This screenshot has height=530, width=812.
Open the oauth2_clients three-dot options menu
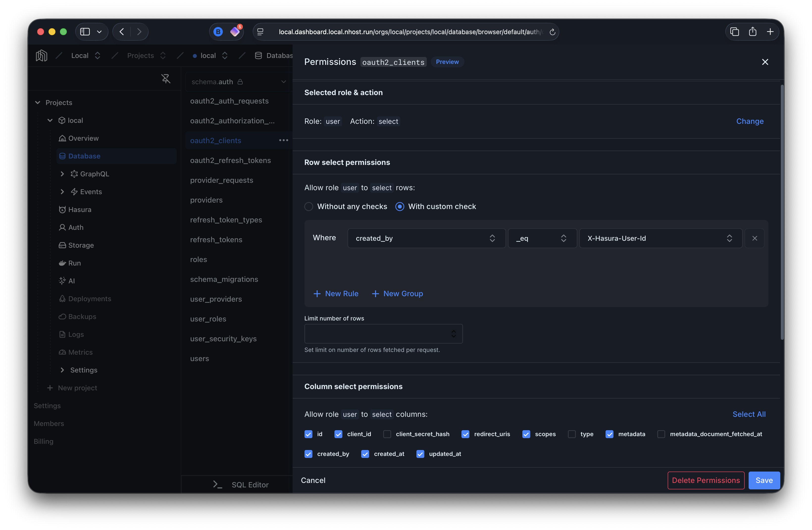[283, 140]
